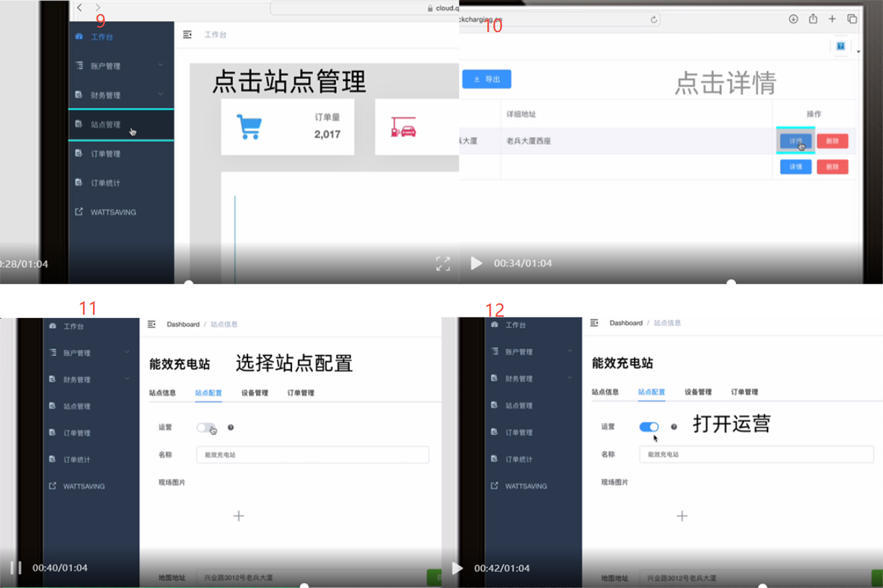Click the 老兵大厦西座 address cell
The width and height of the screenshot is (883, 588).
[529, 141]
